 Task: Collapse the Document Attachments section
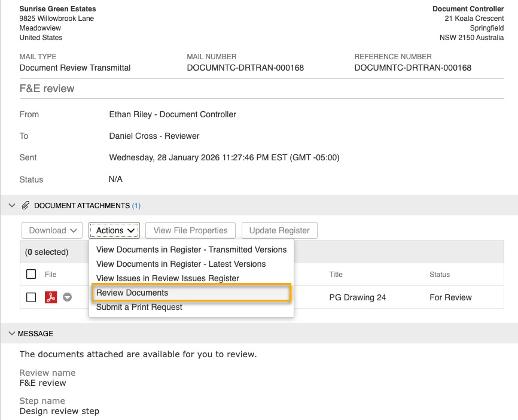click(x=12, y=205)
